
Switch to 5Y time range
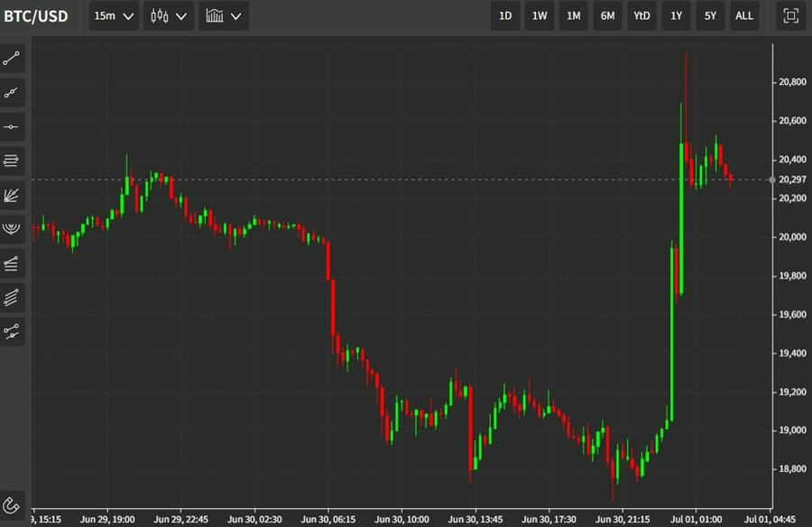pyautogui.click(x=711, y=15)
